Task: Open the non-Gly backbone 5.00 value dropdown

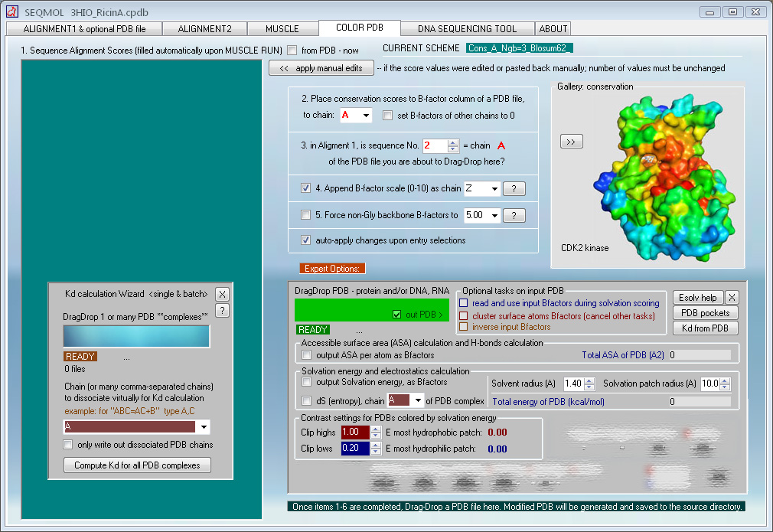Action: tap(494, 216)
